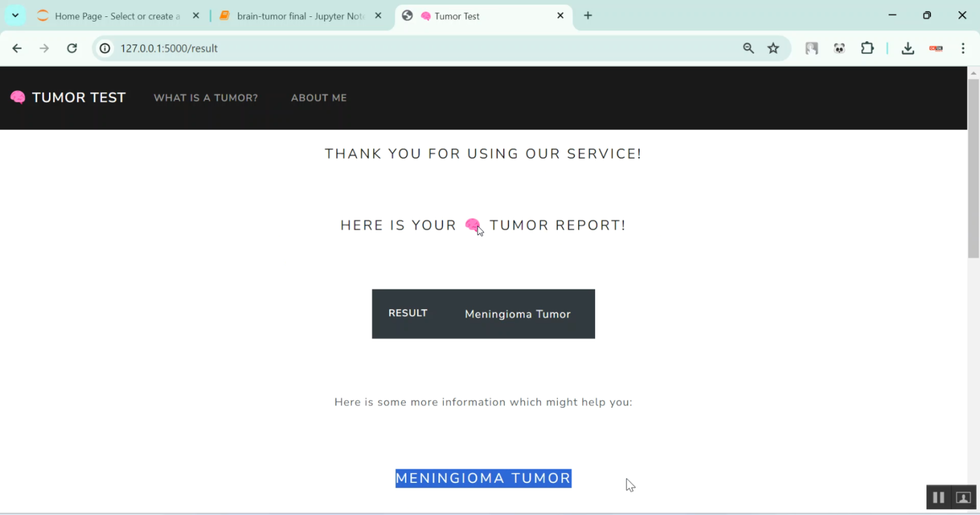Open the Extensions puzzle-piece menu
The height and width of the screenshot is (515, 980).
(868, 48)
